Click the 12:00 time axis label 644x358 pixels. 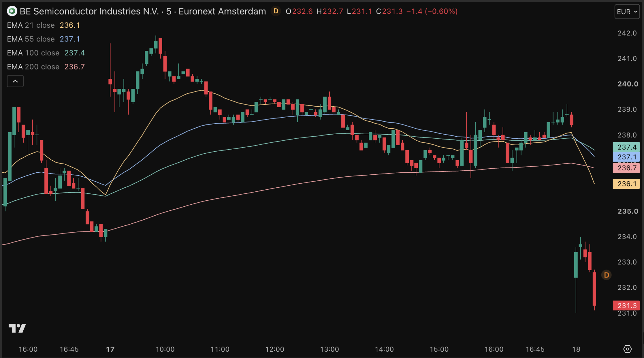click(x=275, y=349)
